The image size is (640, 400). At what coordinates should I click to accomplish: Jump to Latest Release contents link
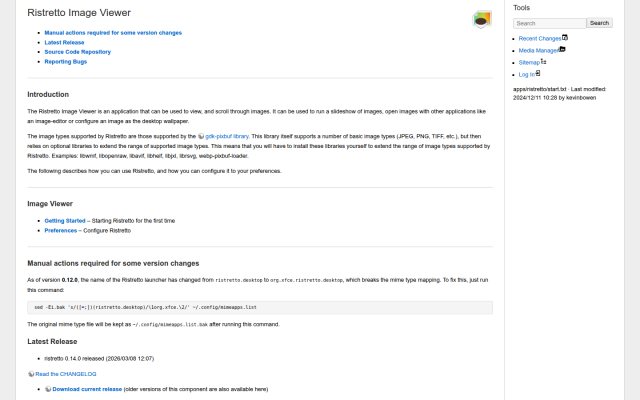(x=64, y=42)
